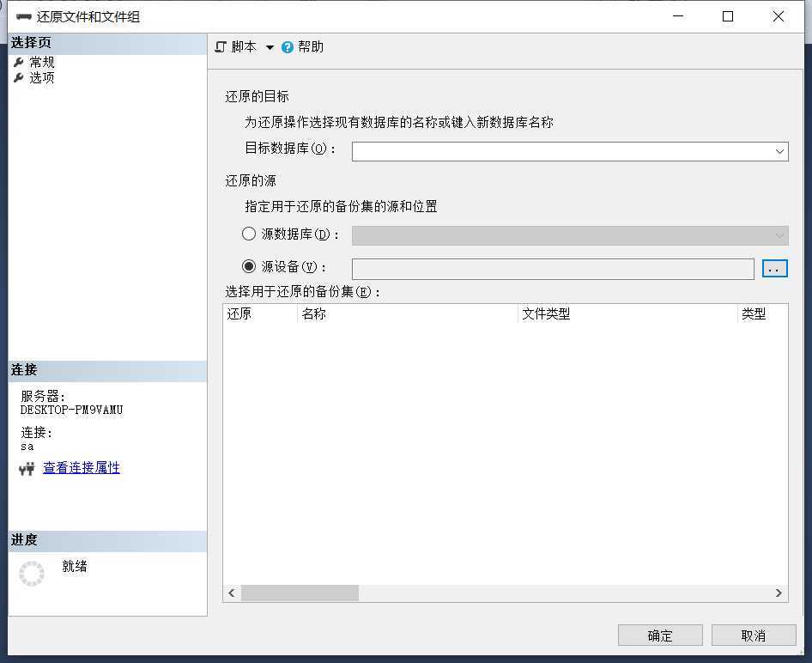Click the 源设备 text field

pos(553,269)
